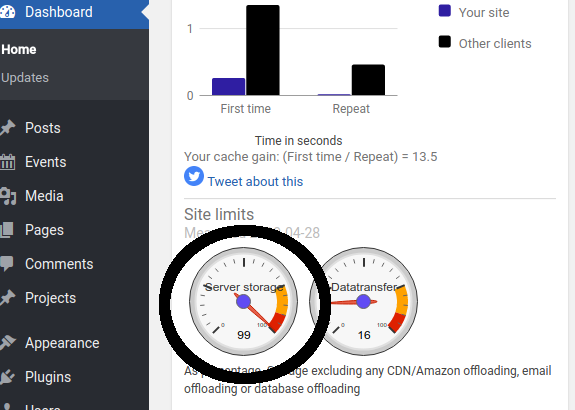The image size is (575, 410).
Task: Click the Appearance paintbrush icon
Action: pos(8,343)
